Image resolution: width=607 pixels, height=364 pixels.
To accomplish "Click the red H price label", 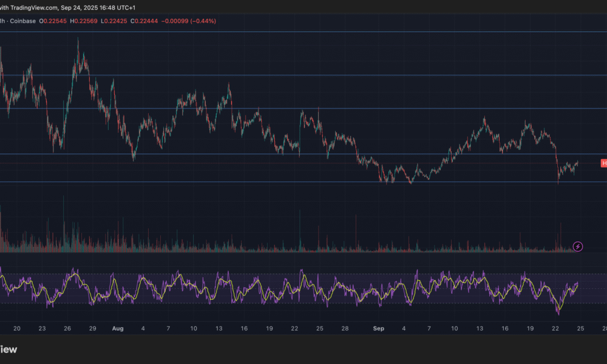I will (x=603, y=163).
